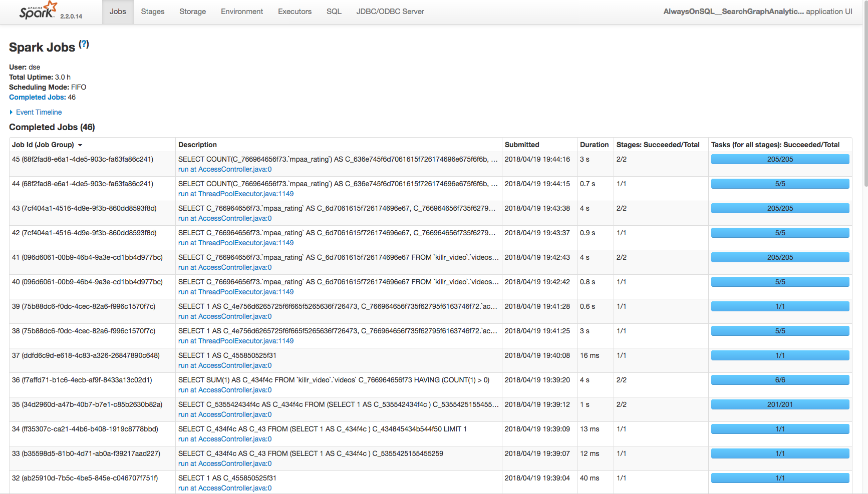Image resolution: width=868 pixels, height=494 pixels.
Task: Open job 34 run at AccessController.java:0 link
Action: tap(225, 439)
